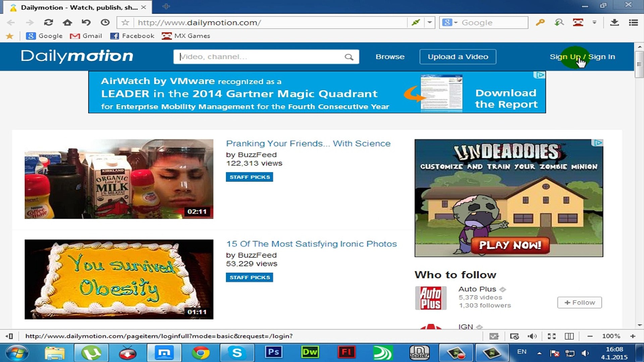Image resolution: width=644 pixels, height=362 pixels.
Task: Click the SkyNote resource sniffer icon
Action: [558, 22]
